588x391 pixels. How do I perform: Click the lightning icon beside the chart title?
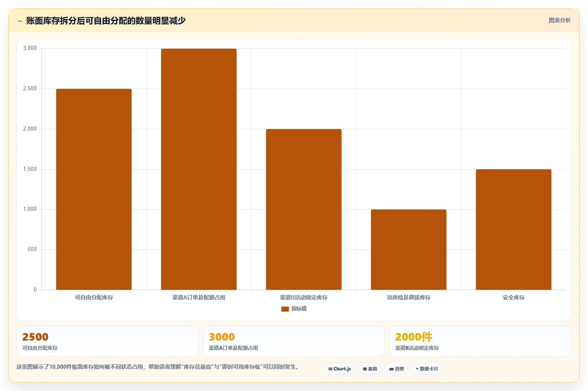coord(20,21)
